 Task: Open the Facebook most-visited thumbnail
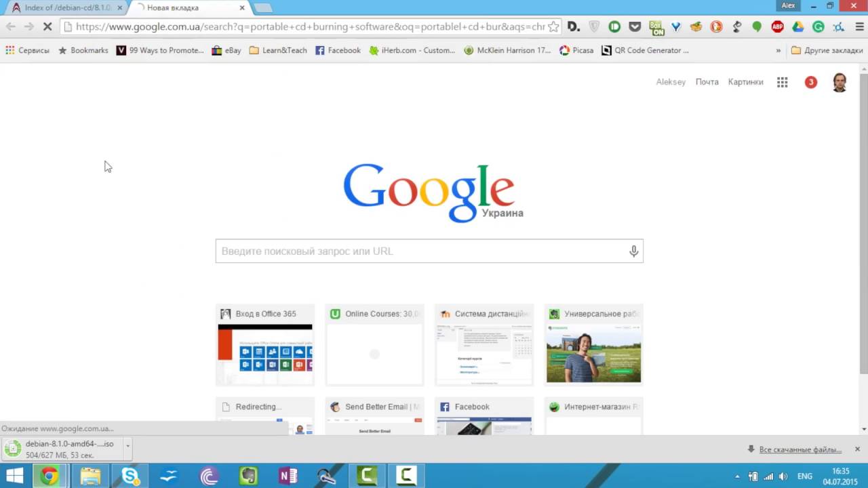coord(484,416)
